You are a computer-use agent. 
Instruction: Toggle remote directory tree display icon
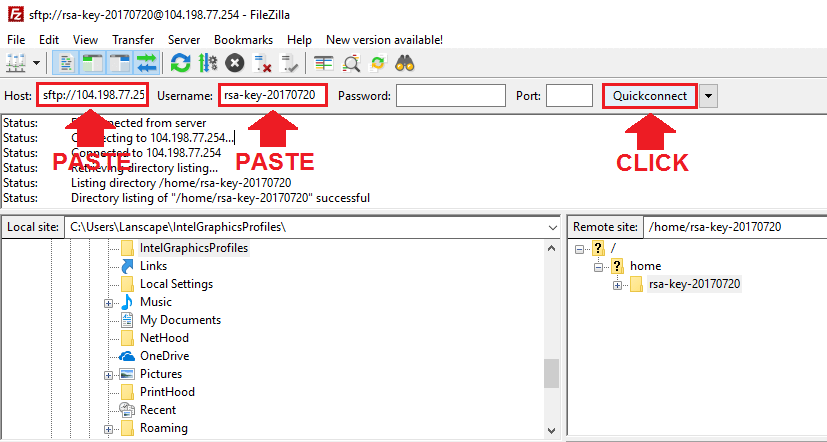coord(120,64)
